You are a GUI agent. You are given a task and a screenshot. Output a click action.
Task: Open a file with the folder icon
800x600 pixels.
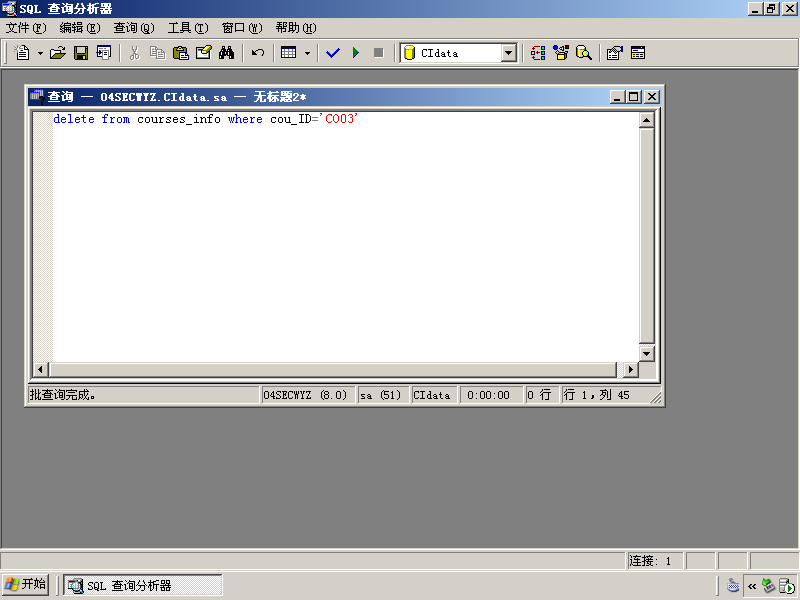(58, 53)
